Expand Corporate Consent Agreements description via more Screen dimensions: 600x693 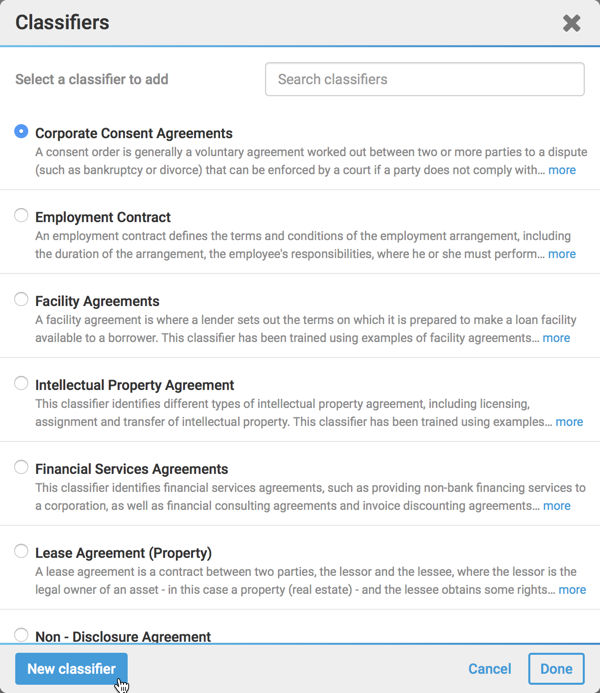tap(562, 170)
